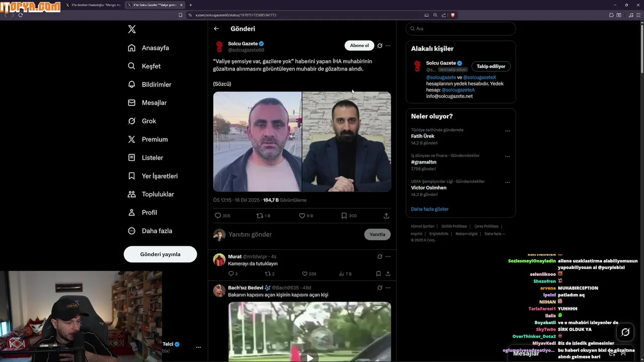Open Daha fazla circle icon in sidebar

132,231
